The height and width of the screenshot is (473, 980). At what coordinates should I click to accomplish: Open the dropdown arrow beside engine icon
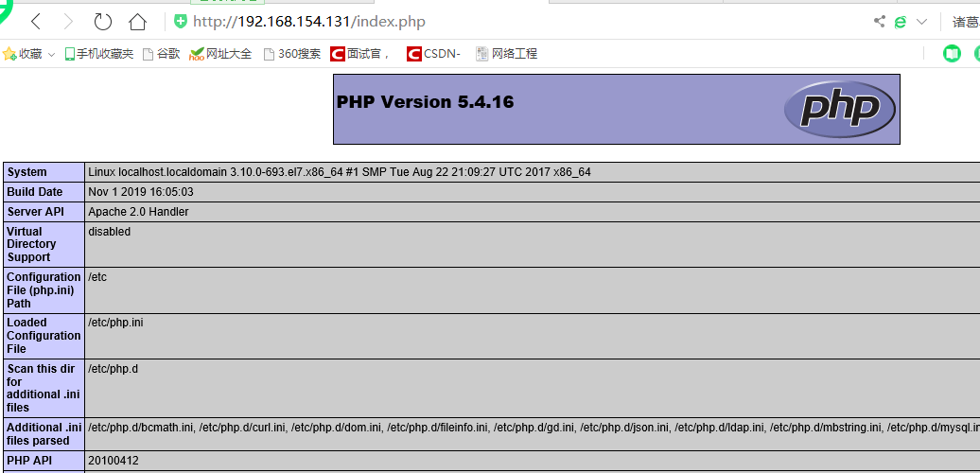[x=921, y=22]
